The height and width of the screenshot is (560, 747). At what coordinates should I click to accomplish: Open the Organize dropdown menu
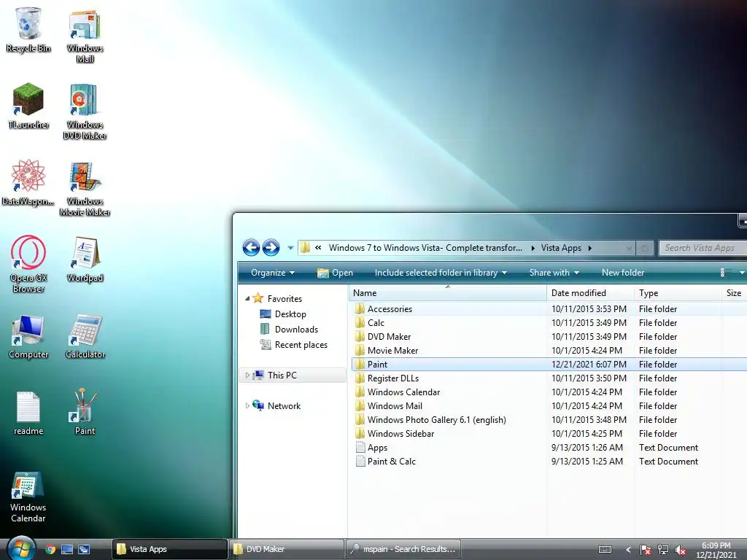click(273, 273)
